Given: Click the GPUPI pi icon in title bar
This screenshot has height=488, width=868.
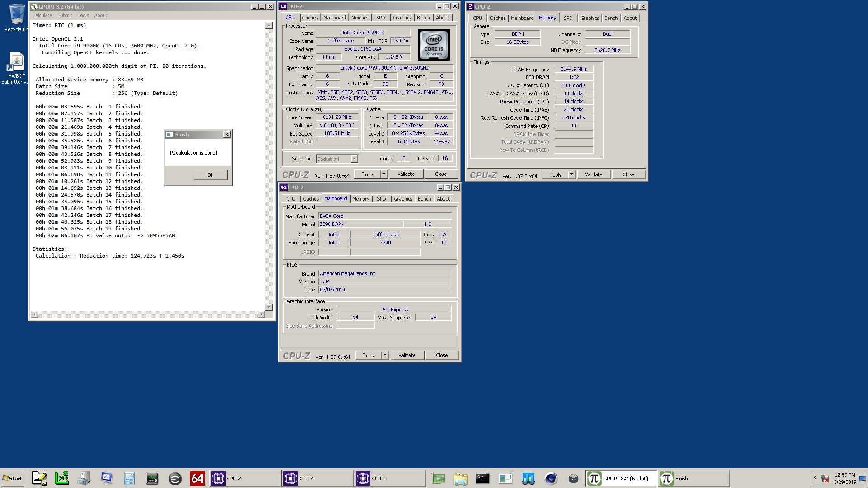Looking at the screenshot, I should pos(34,7).
